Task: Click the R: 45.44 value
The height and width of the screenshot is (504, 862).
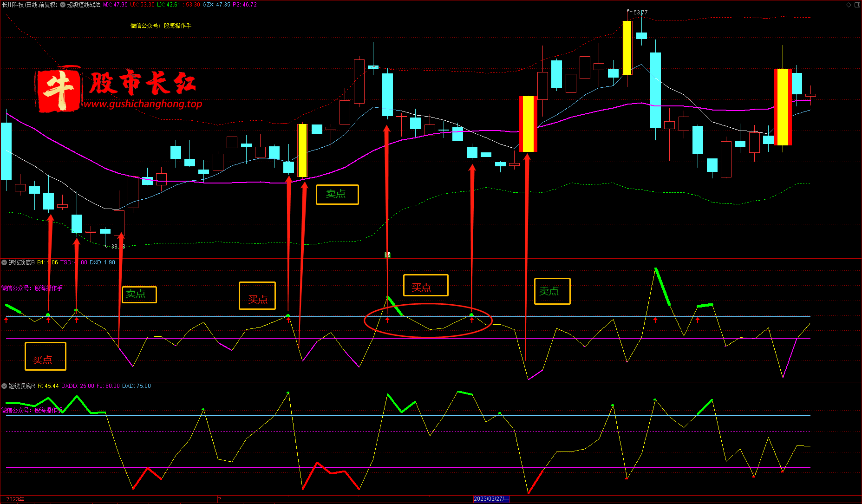Action: [48, 386]
